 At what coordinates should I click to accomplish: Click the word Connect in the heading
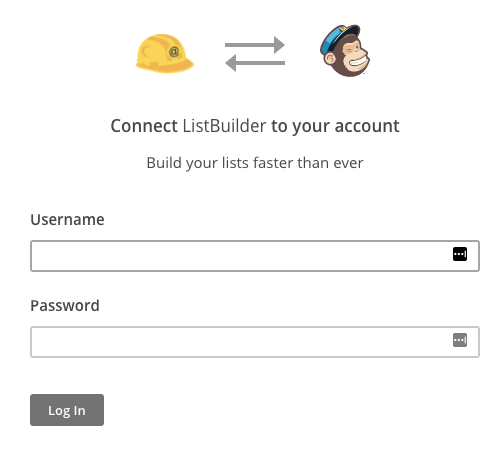tap(144, 126)
